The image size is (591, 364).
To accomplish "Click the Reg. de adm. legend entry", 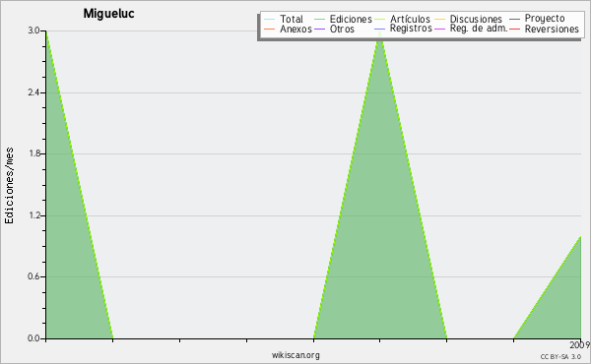I will tap(471, 29).
